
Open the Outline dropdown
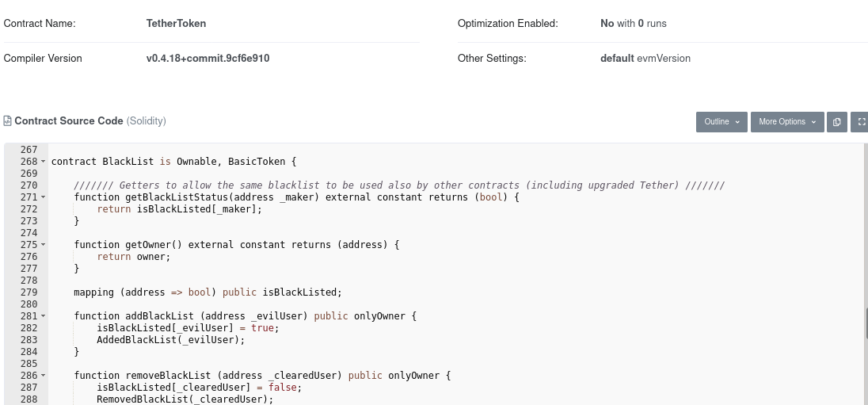[x=721, y=122]
